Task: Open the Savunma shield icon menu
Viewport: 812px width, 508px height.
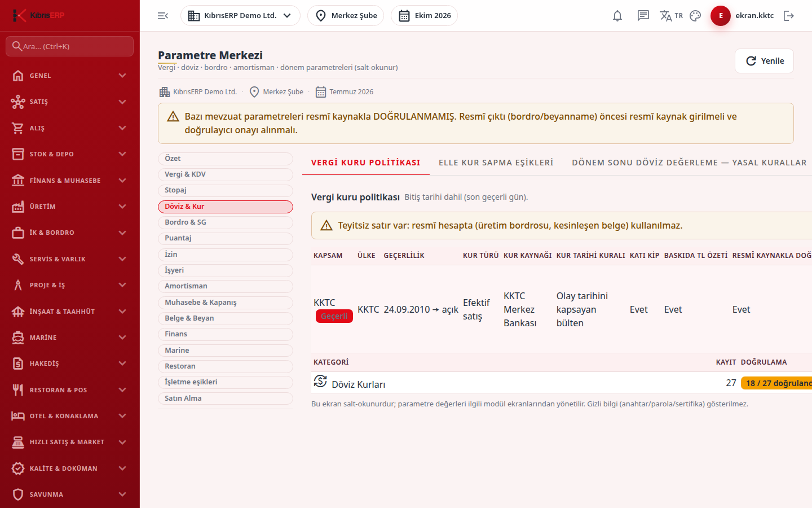Action: [x=18, y=494]
